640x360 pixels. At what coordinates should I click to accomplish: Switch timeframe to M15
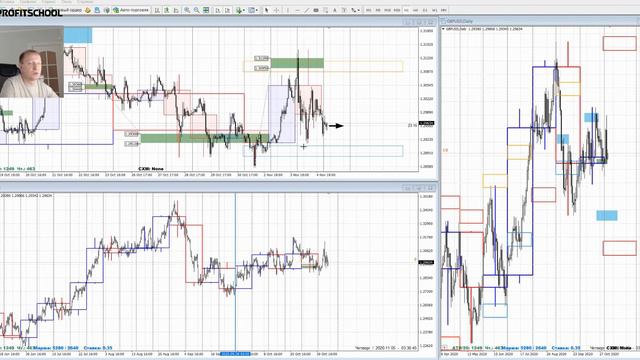tap(387, 10)
